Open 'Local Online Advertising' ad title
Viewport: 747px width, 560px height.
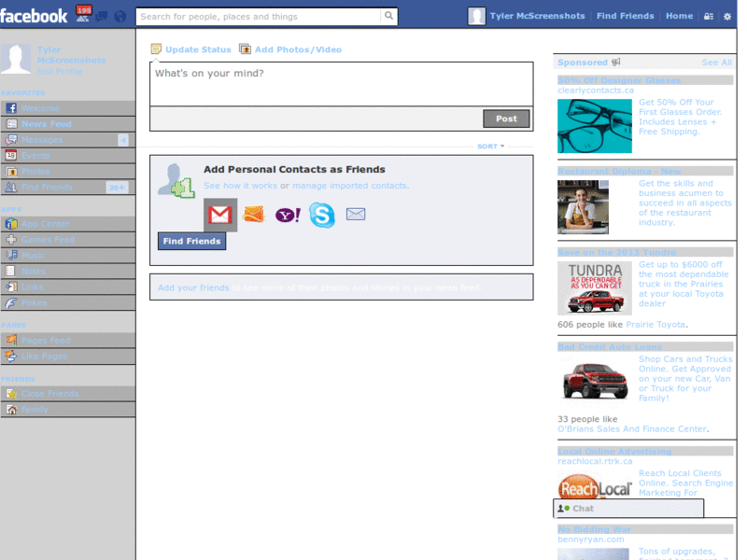[614, 451]
